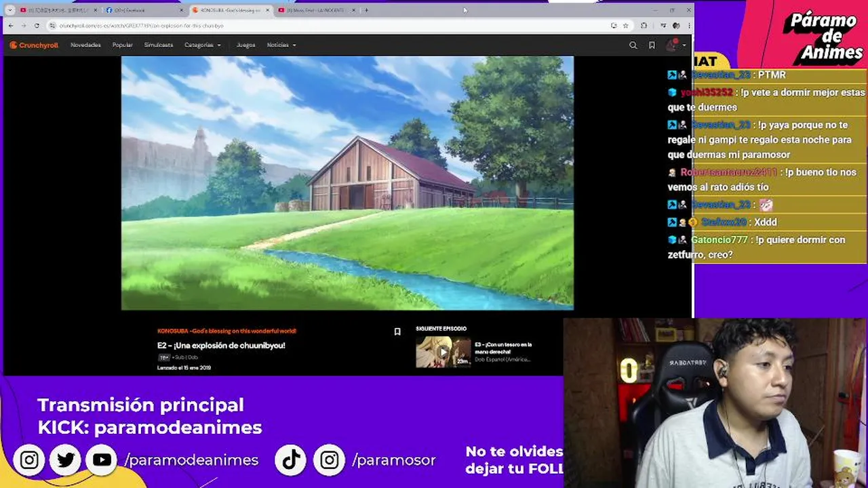This screenshot has width=868, height=488.
Task: Play next episode E3 thumbnail
Action: click(443, 352)
